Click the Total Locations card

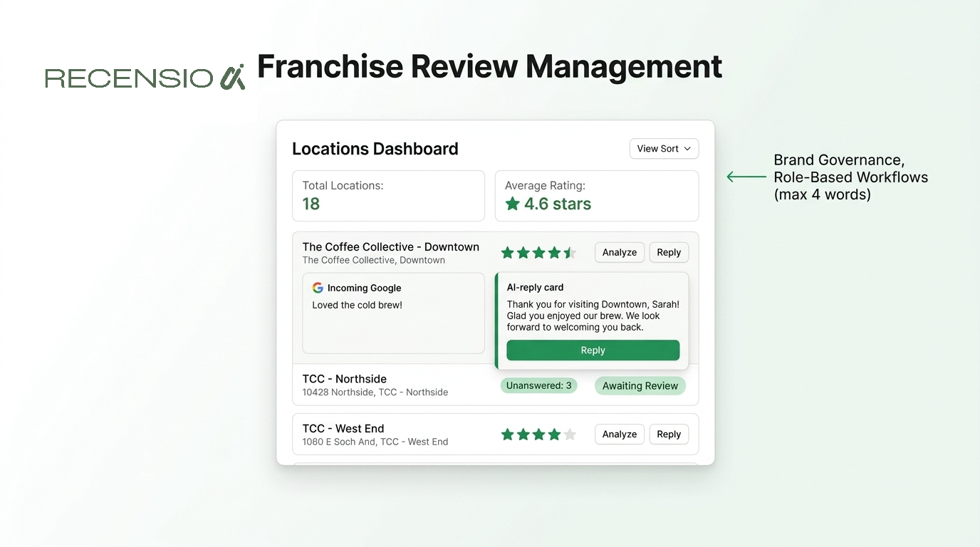388,196
